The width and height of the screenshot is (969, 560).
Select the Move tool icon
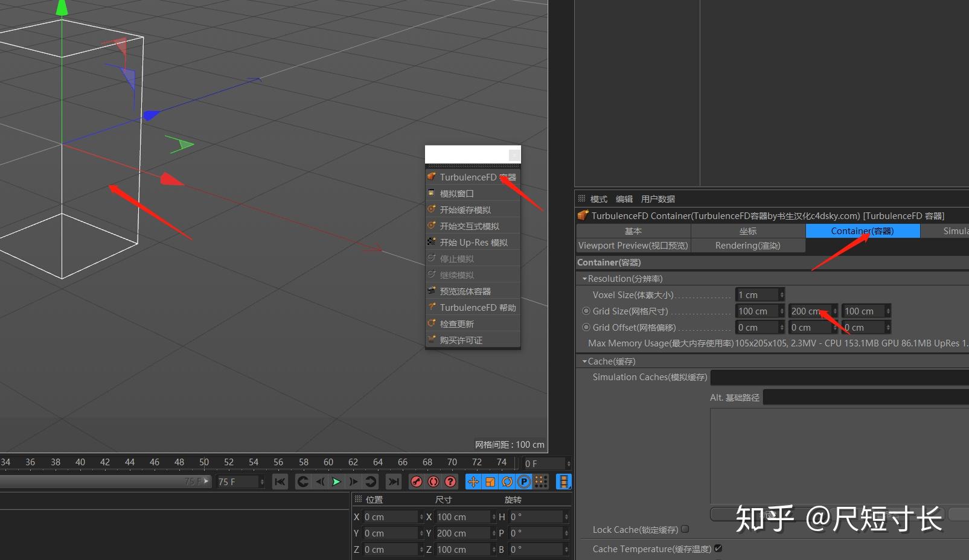point(473,482)
